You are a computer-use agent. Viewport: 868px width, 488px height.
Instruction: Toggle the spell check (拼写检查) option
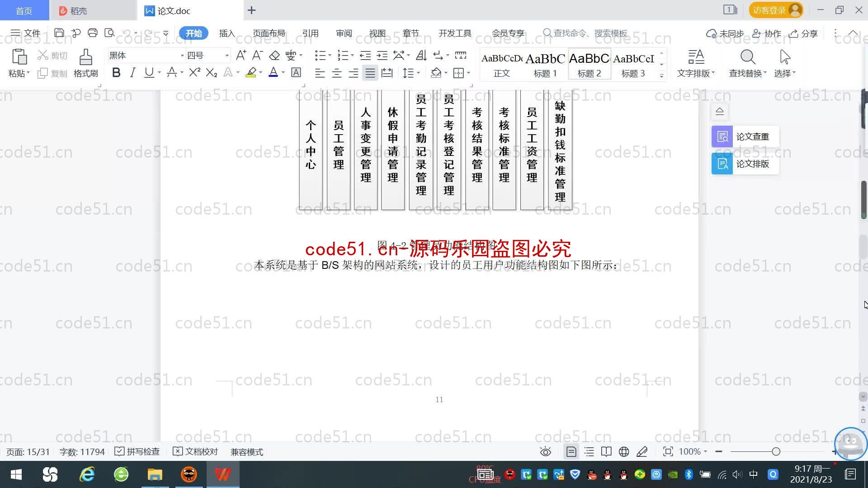(x=137, y=451)
